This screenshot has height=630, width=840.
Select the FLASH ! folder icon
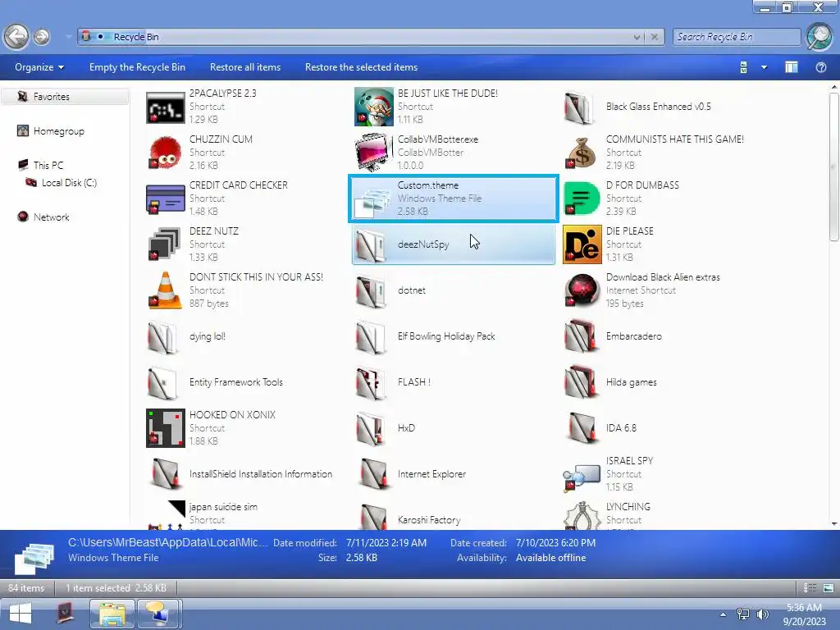(371, 382)
